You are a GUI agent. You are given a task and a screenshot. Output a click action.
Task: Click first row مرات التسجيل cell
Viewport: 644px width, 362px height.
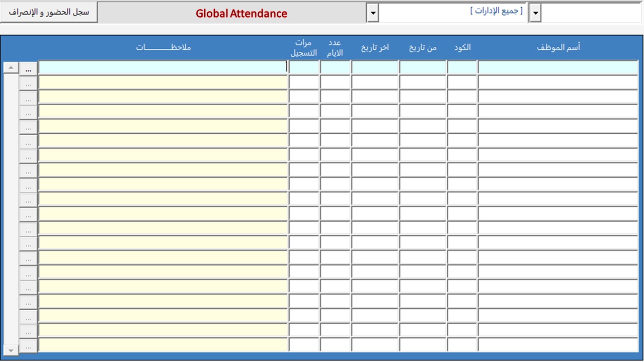pos(304,67)
